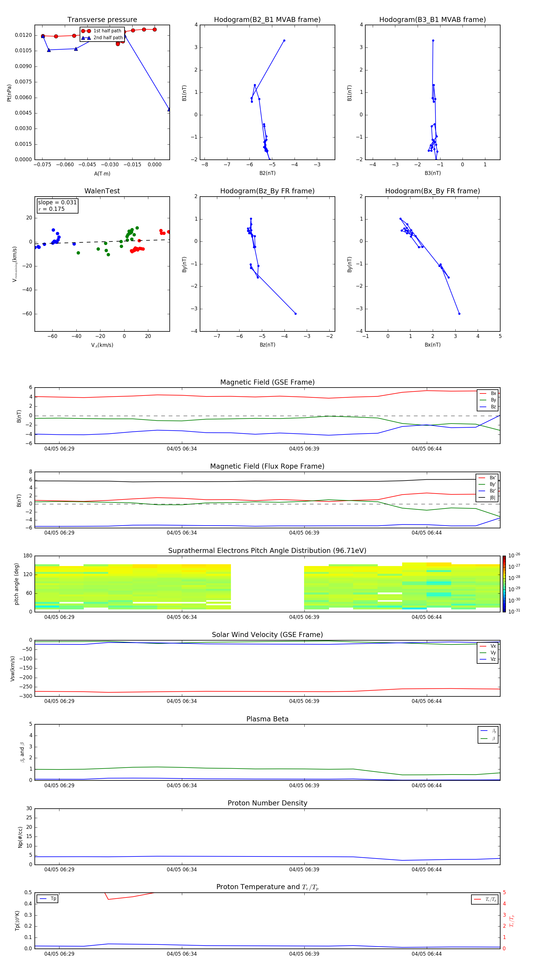This screenshot has height=980, width=535.
Task: Click 'Bz' in GSE magnetic field legend
Action: point(488,407)
